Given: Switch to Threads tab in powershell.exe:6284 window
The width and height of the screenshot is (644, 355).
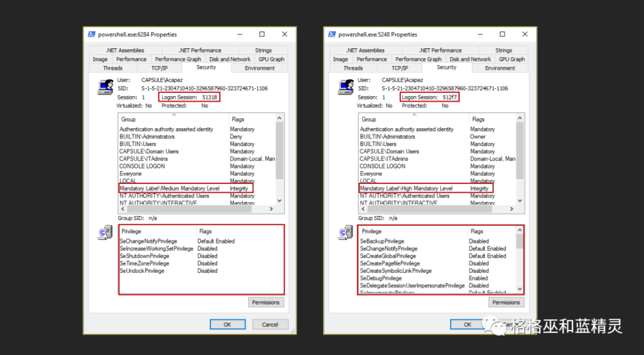Looking at the screenshot, I should click(113, 68).
